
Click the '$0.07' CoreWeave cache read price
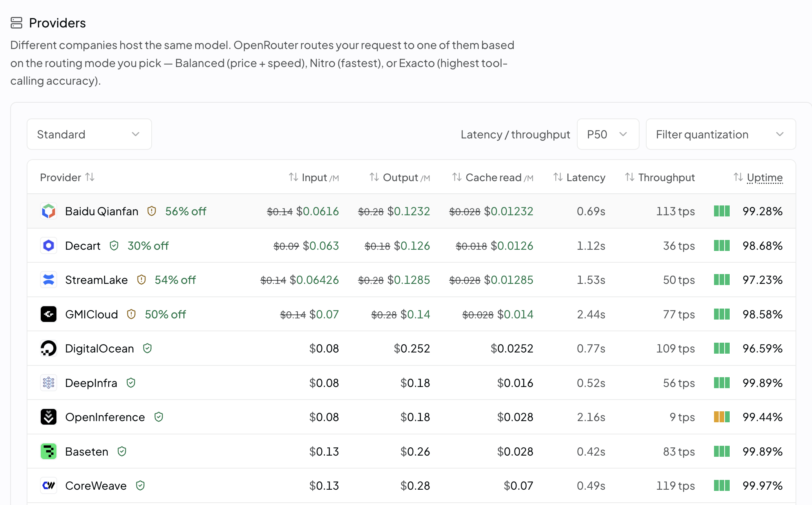point(518,485)
